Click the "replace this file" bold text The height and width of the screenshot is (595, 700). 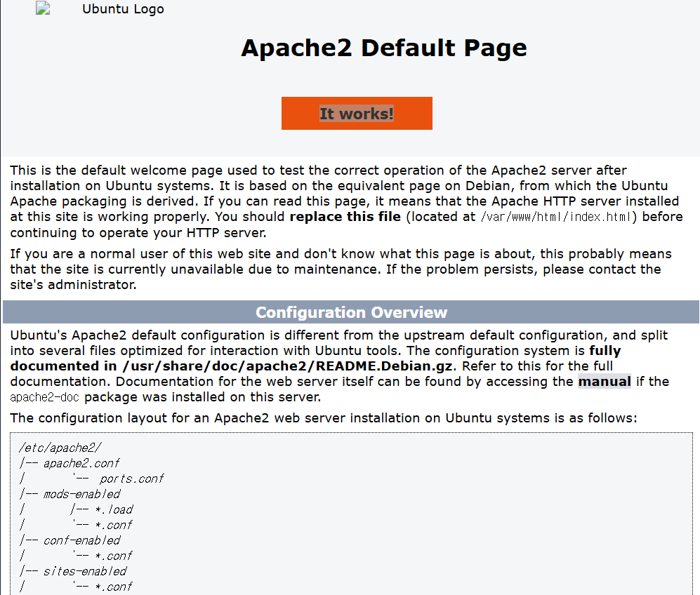(345, 217)
